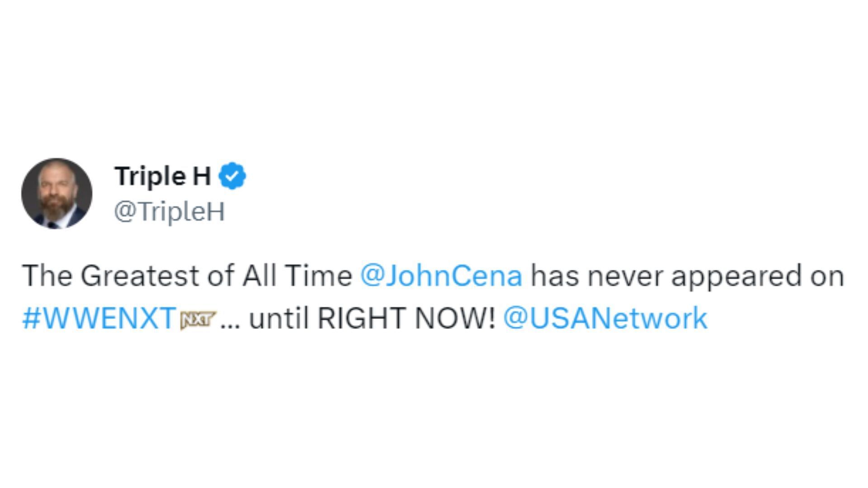Open the @JohnCena mention link
Screen dimensions: 868x488
click(441, 276)
